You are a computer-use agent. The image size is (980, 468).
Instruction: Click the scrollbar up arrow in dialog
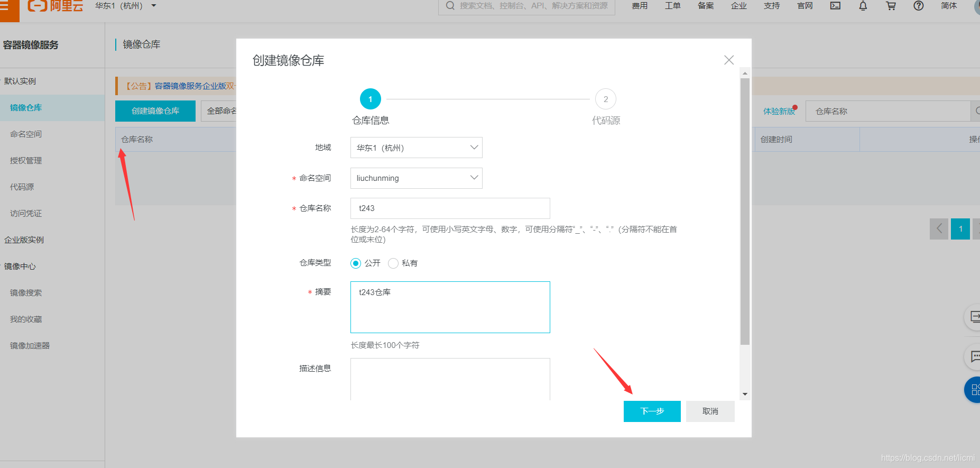click(745, 73)
